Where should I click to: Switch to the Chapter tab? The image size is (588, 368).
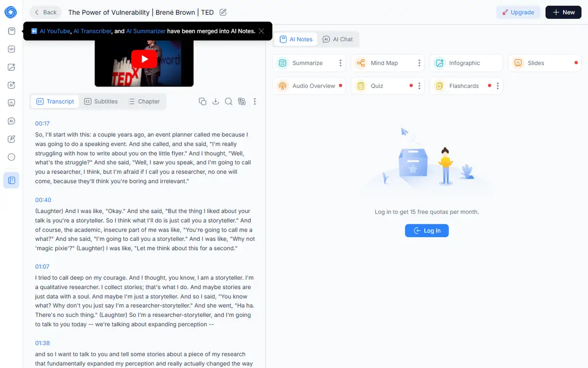point(144,102)
